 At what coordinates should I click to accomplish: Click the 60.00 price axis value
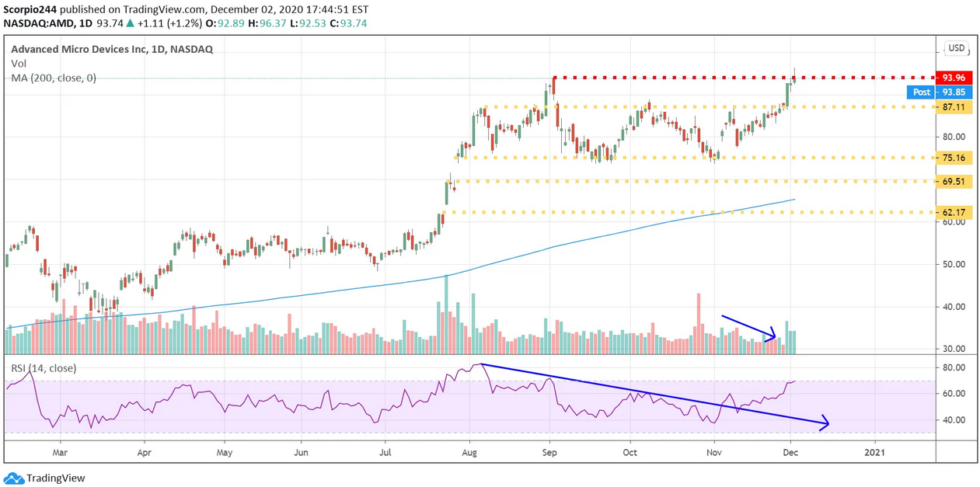[x=954, y=222]
